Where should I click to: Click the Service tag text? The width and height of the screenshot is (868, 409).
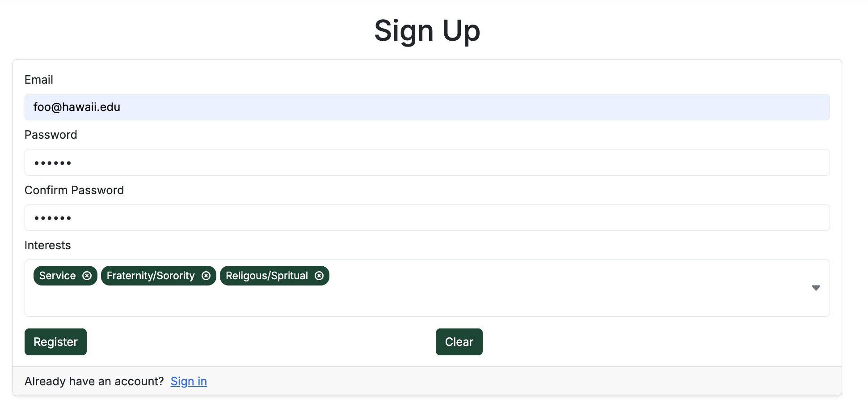coord(58,276)
